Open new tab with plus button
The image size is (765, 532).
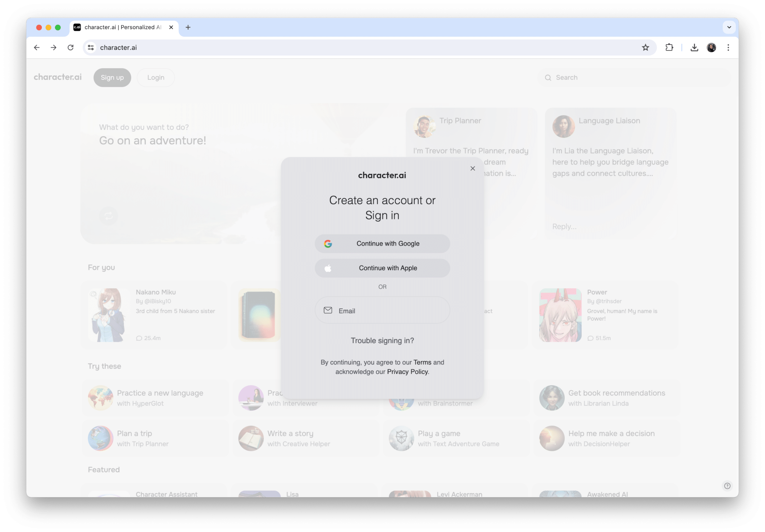[x=188, y=27]
